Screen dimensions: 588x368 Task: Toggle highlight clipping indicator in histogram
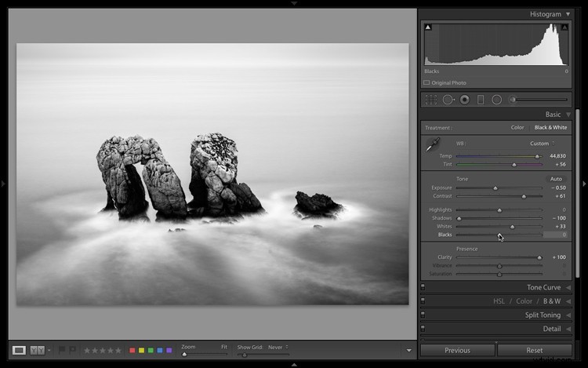(564, 27)
